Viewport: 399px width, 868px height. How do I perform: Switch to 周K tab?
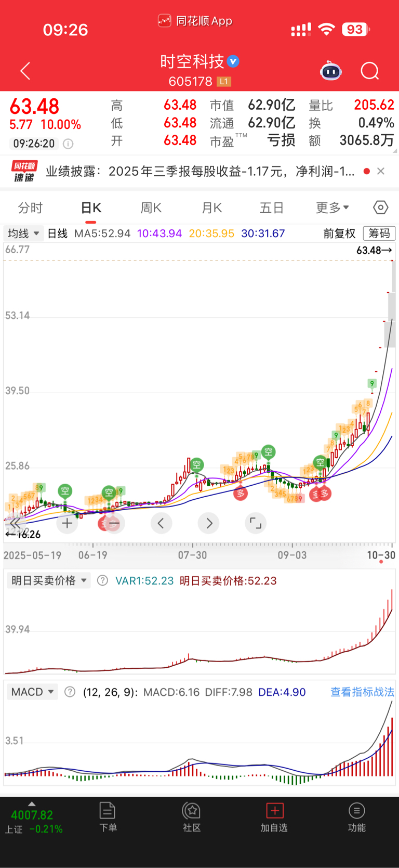coord(151,208)
